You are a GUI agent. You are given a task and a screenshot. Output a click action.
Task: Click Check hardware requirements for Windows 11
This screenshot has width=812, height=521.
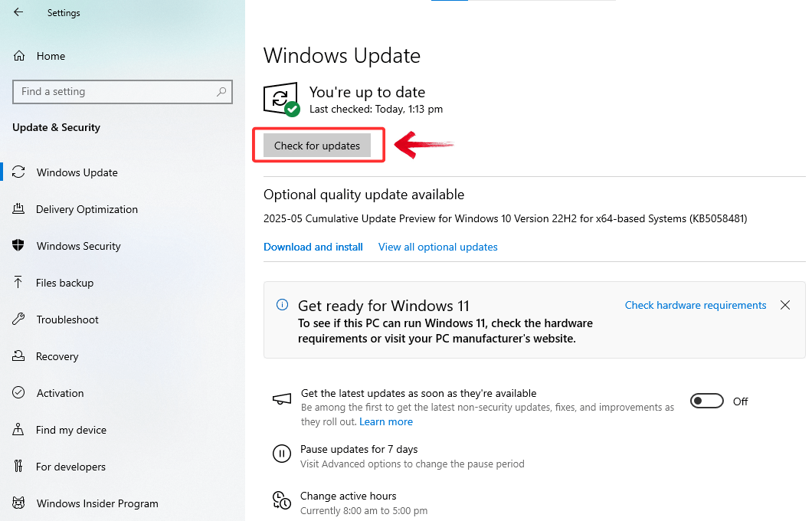tap(695, 305)
